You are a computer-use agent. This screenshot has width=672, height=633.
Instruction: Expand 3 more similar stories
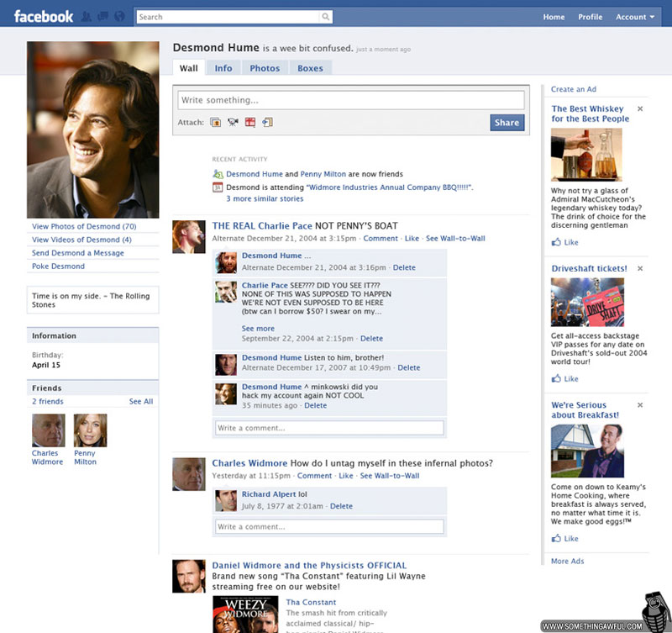265,198
